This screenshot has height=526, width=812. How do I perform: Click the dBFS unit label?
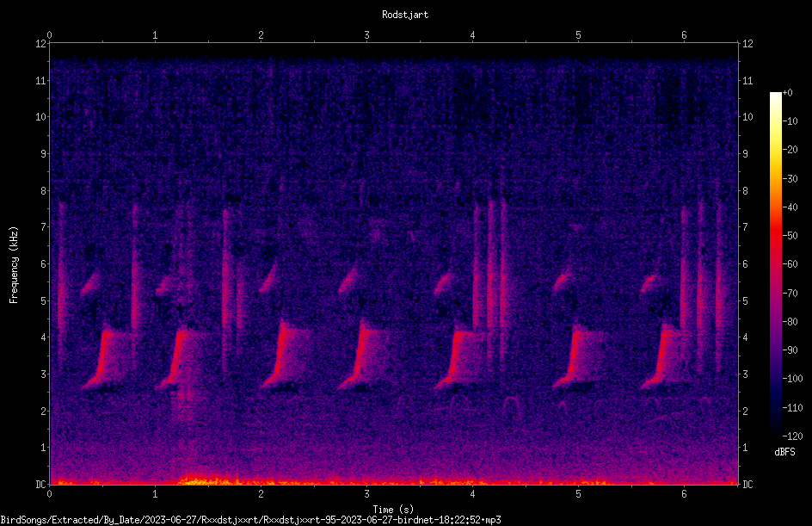[784, 452]
